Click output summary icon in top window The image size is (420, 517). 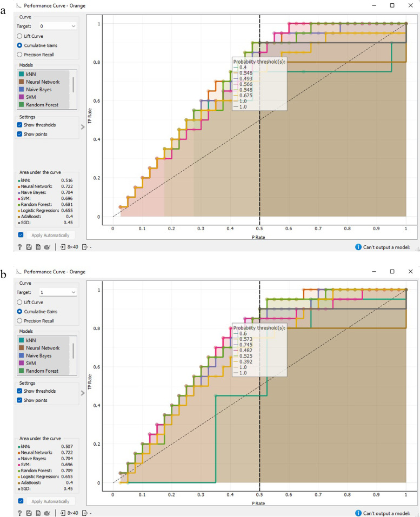pyautogui.click(x=85, y=247)
